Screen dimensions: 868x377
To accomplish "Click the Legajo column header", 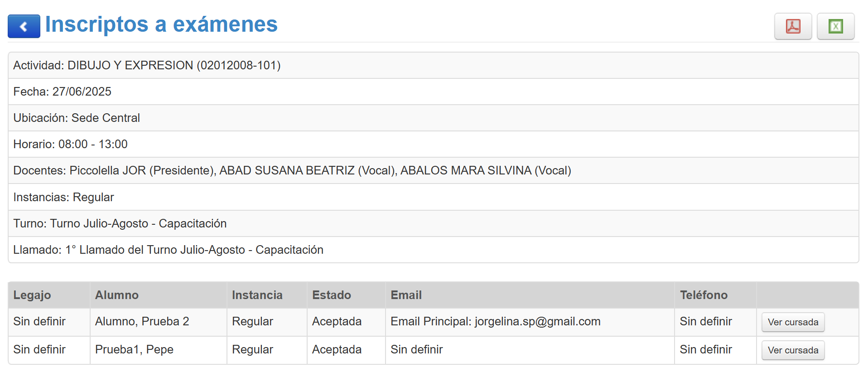I will (32, 295).
